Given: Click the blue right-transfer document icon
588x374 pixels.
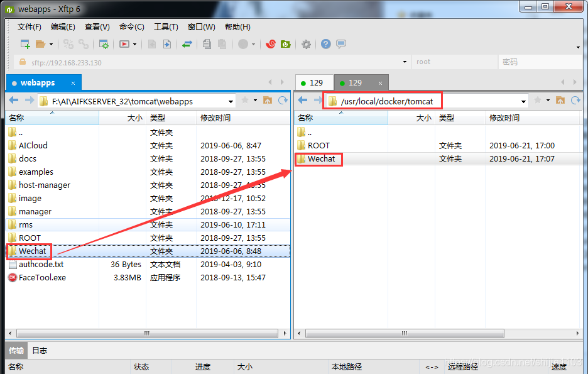Looking at the screenshot, I should pyautogui.click(x=167, y=44).
